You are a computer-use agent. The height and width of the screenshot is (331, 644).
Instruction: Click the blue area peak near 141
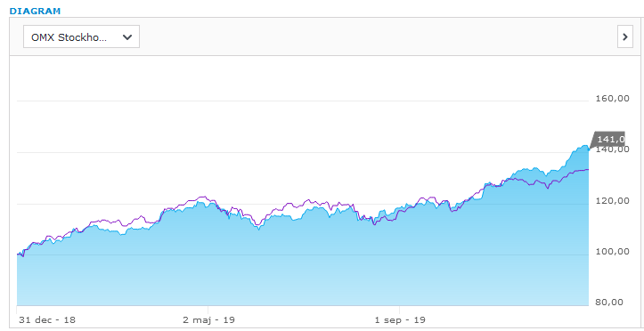click(x=585, y=146)
